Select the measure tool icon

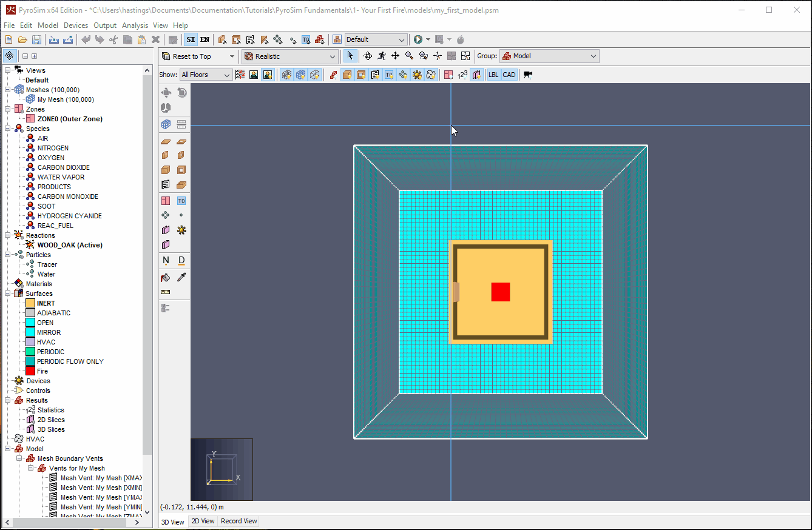(165, 292)
